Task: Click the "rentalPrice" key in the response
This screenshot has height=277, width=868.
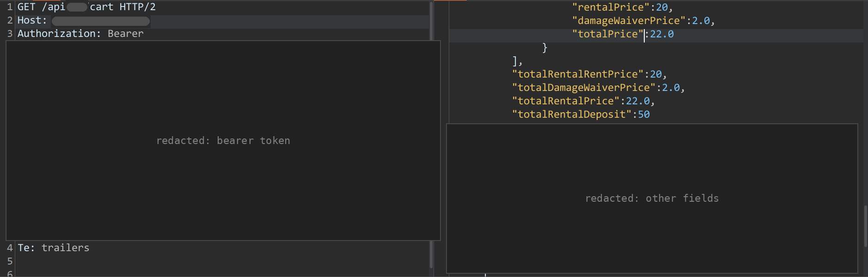Action: point(611,7)
